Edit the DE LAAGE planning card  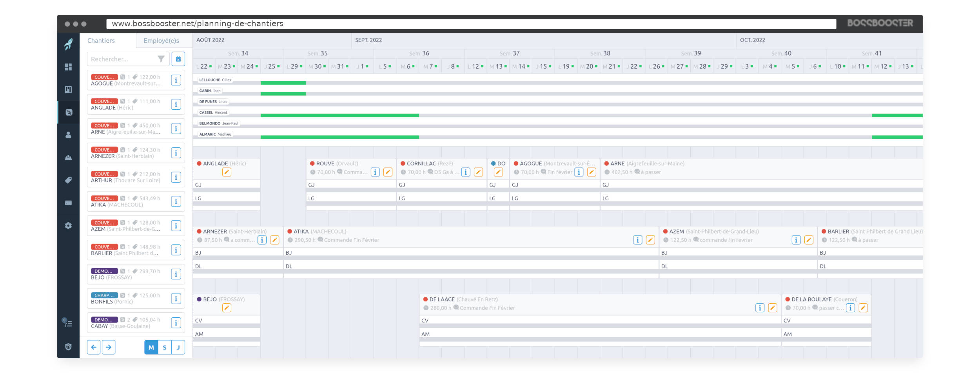click(773, 308)
